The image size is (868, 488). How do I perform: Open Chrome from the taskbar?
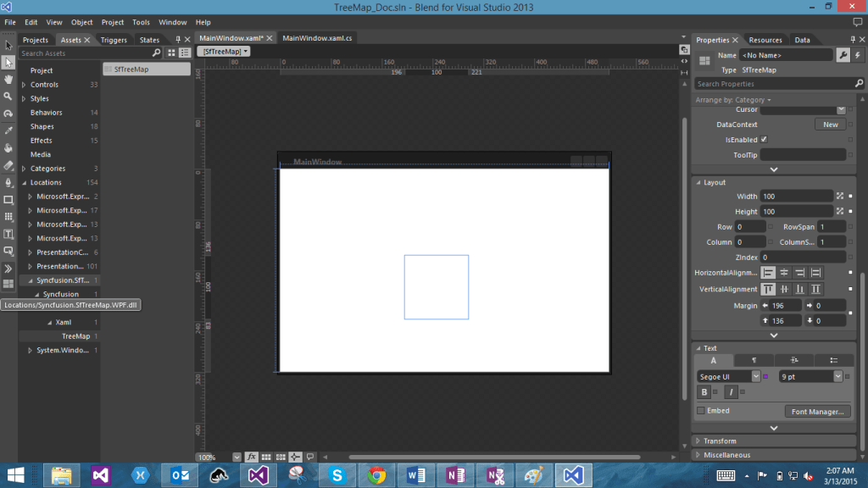(376, 475)
